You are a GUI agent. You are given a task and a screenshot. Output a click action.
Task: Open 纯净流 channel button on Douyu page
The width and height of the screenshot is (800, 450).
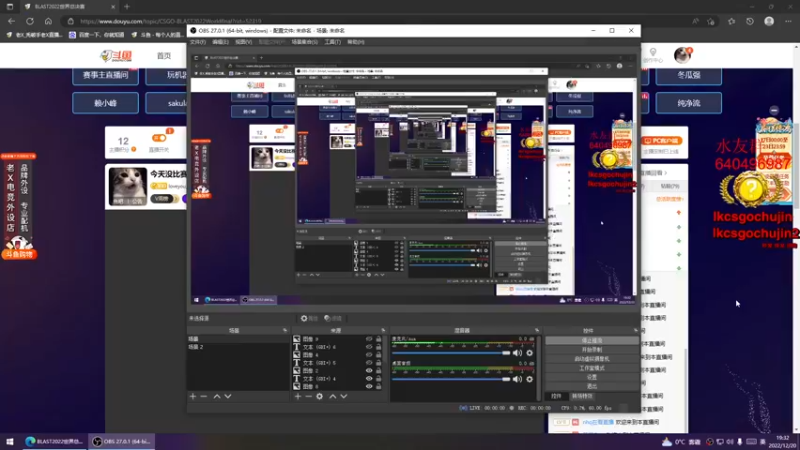point(689,103)
